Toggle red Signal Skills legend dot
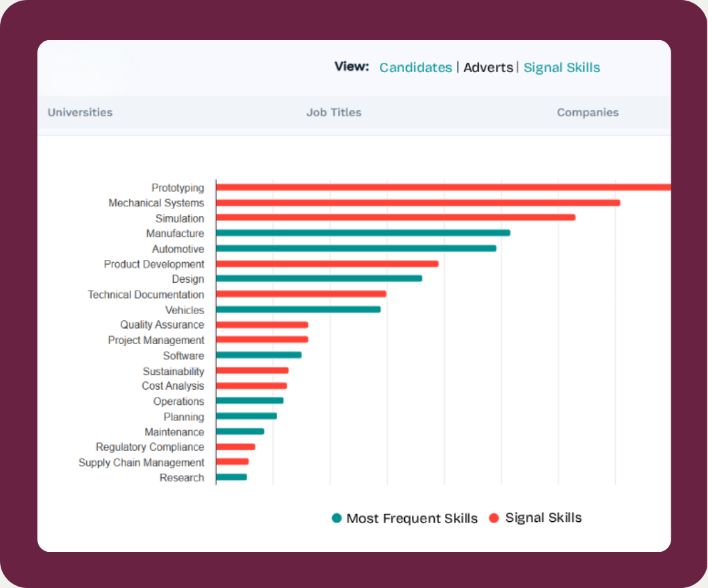This screenshot has width=708, height=588. pyautogui.click(x=494, y=518)
